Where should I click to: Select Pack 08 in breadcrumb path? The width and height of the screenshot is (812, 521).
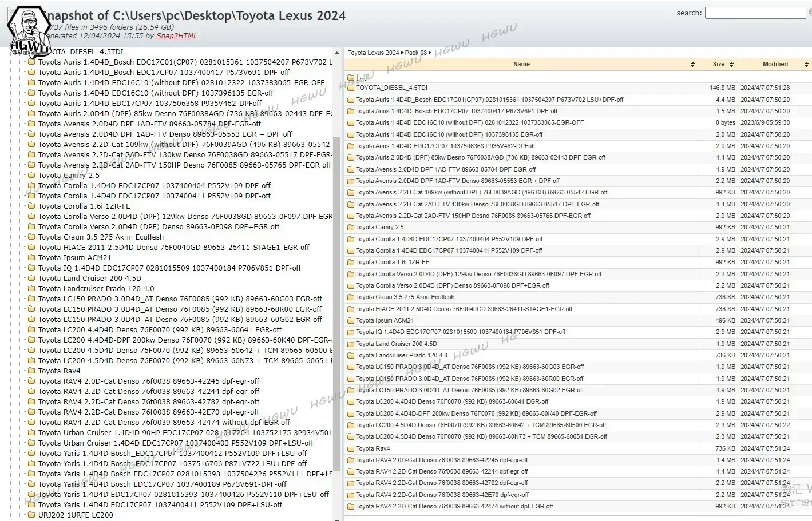[x=415, y=53]
